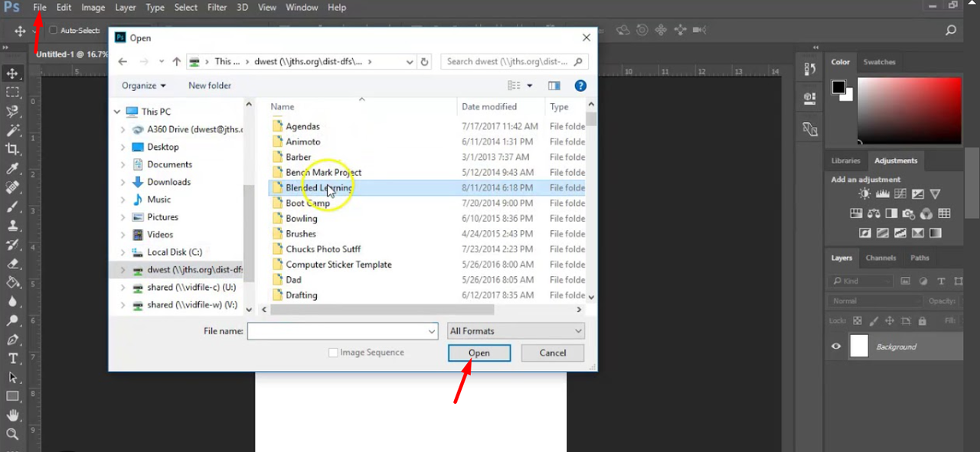Go back using the Back arrow
The width and height of the screenshot is (980, 452).
(122, 62)
